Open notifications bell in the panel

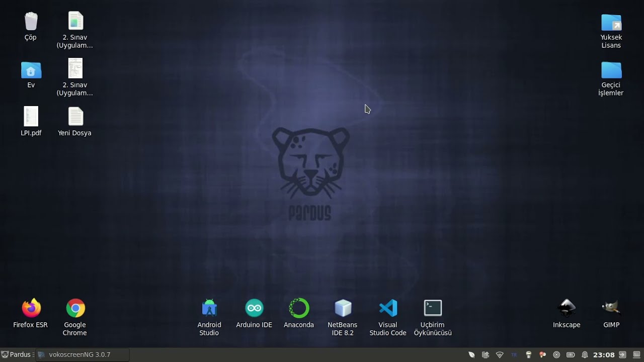point(585,354)
